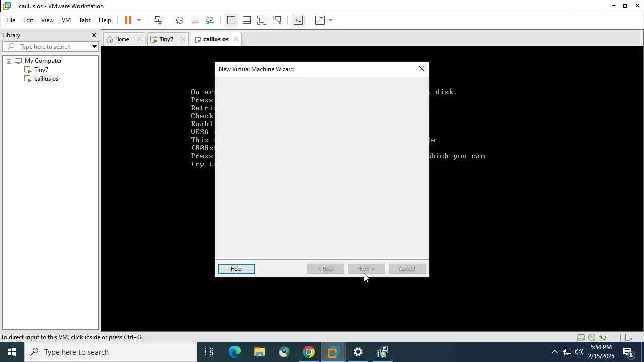Viewport: 644px width, 362px height.
Task: Switch to the Tiny7 tab
Action: [x=166, y=39]
